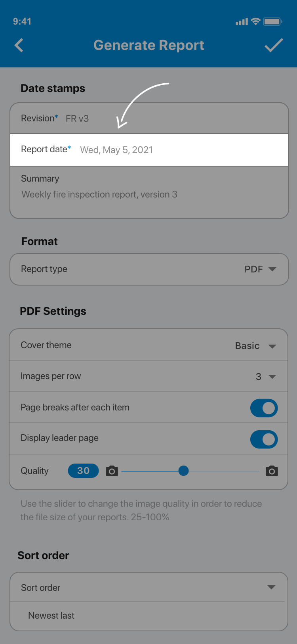Viewport: 297px width, 644px height.
Task: Tap the Generate Report title
Action: tap(149, 45)
